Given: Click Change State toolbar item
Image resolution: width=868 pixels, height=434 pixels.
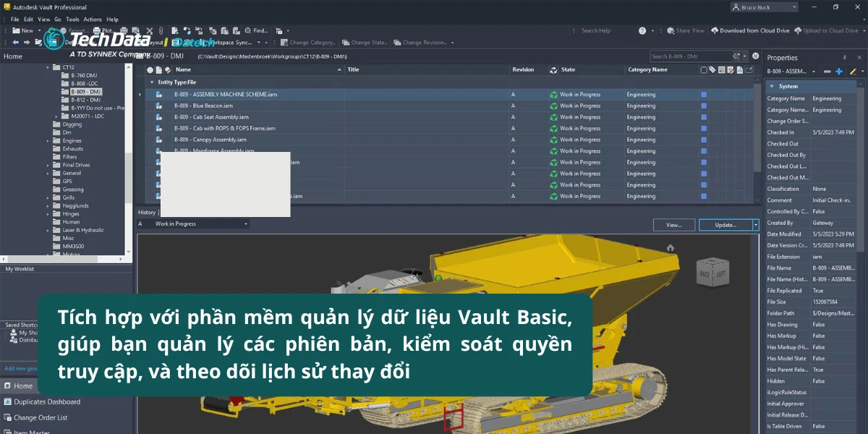Looking at the screenshot, I should [365, 42].
